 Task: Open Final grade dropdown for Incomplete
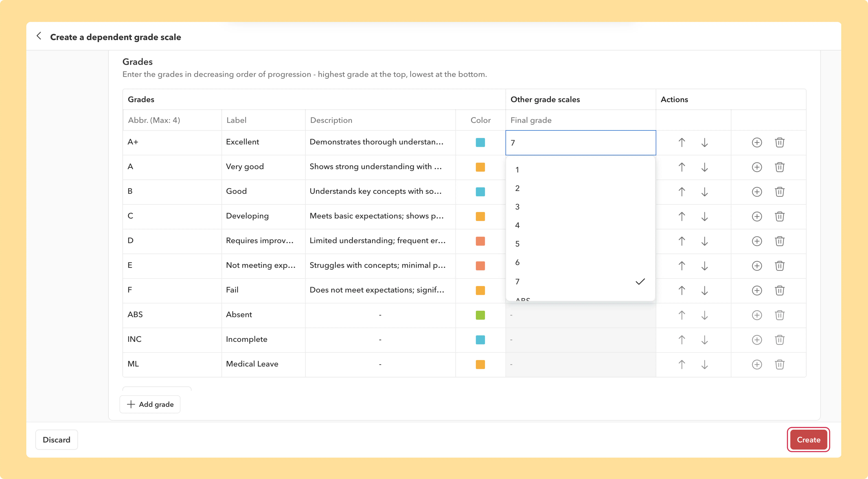coord(581,340)
